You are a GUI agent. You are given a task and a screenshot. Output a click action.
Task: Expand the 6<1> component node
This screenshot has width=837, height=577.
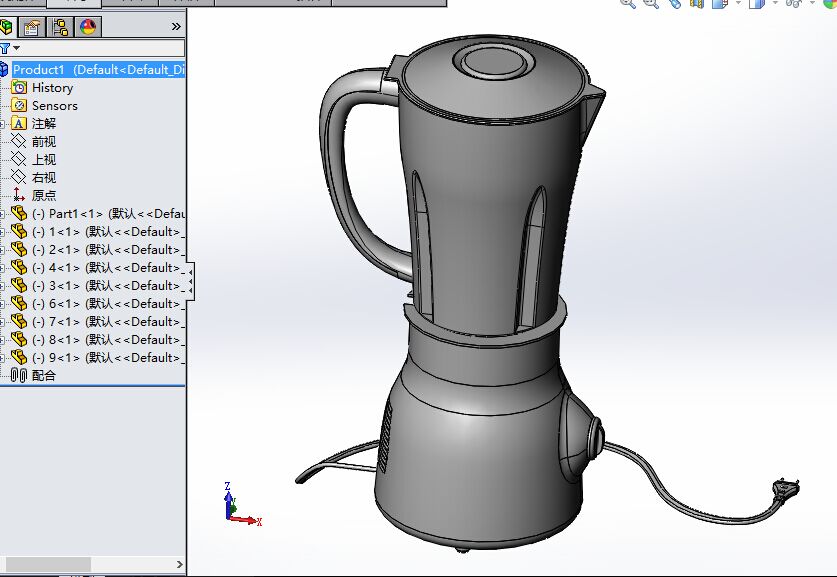tap(3, 304)
